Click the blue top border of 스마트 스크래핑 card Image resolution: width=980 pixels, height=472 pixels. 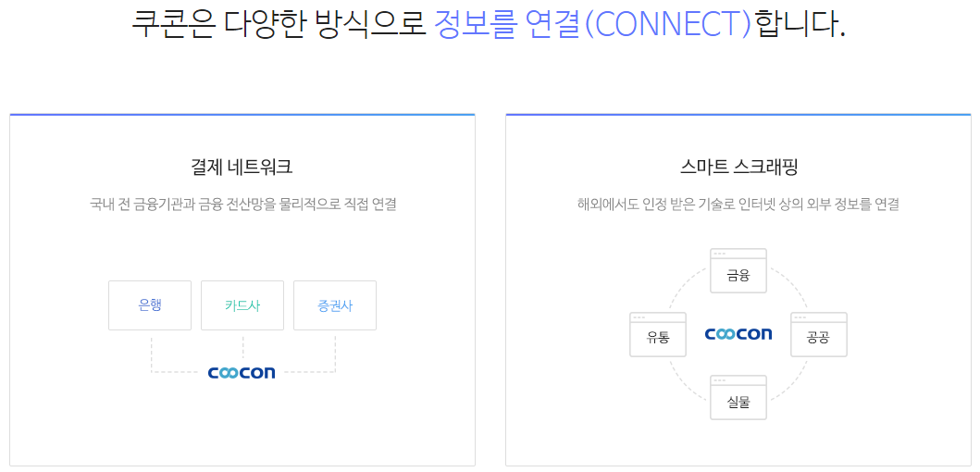pos(738,115)
